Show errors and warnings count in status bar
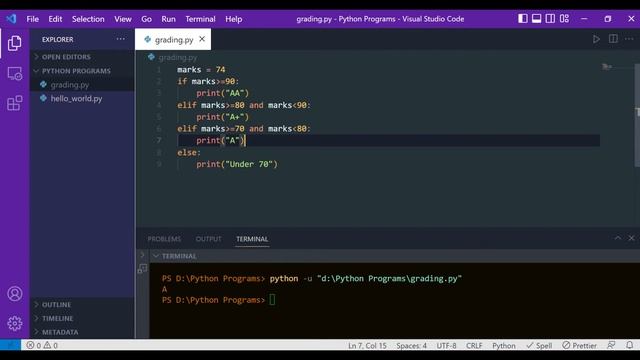Image resolution: width=640 pixels, height=360 pixels. pyautogui.click(x=42, y=345)
